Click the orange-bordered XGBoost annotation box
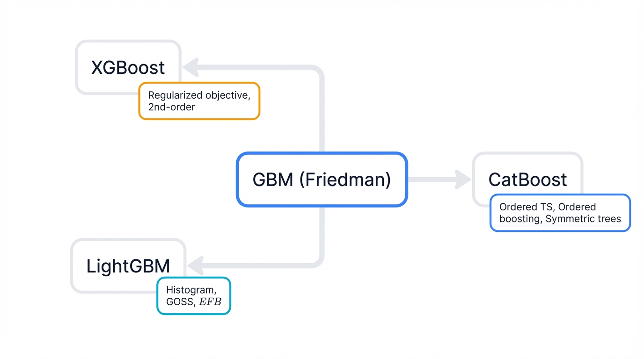The height and width of the screenshot is (359, 644). 199,101
